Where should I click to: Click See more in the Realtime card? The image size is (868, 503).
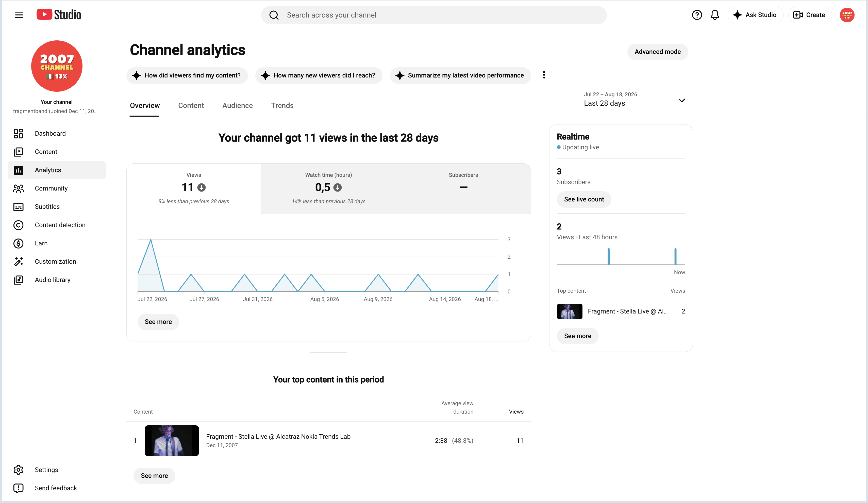[x=578, y=336]
